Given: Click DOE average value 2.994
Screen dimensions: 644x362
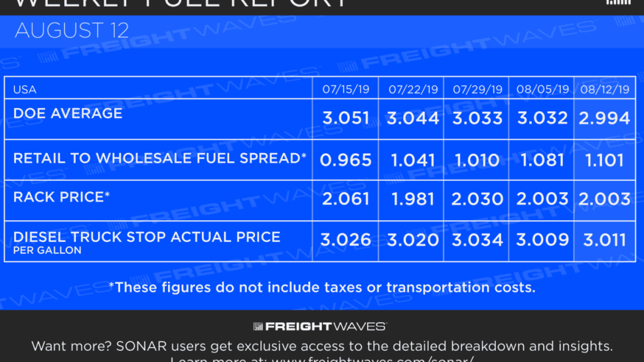Looking at the screenshot, I should 605,118.
